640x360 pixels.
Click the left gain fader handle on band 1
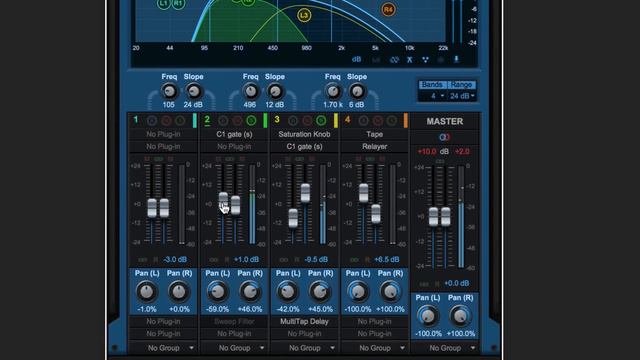click(152, 208)
